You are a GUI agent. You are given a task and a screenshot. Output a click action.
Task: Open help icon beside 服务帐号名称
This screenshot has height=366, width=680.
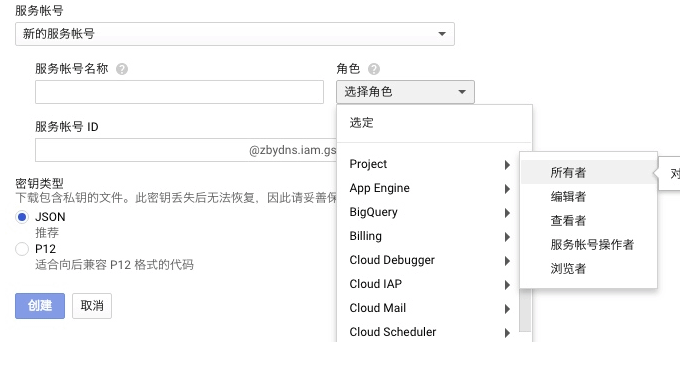[122, 69]
